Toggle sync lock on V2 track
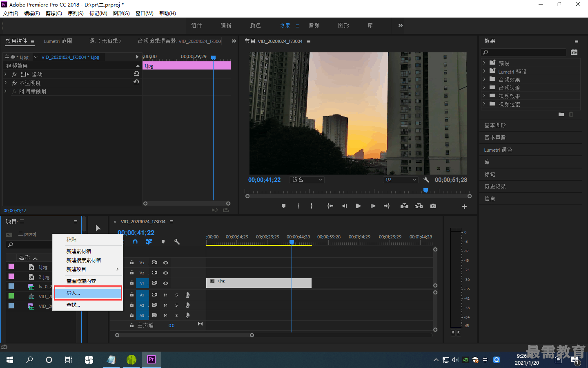The height and width of the screenshot is (368, 588). [155, 273]
